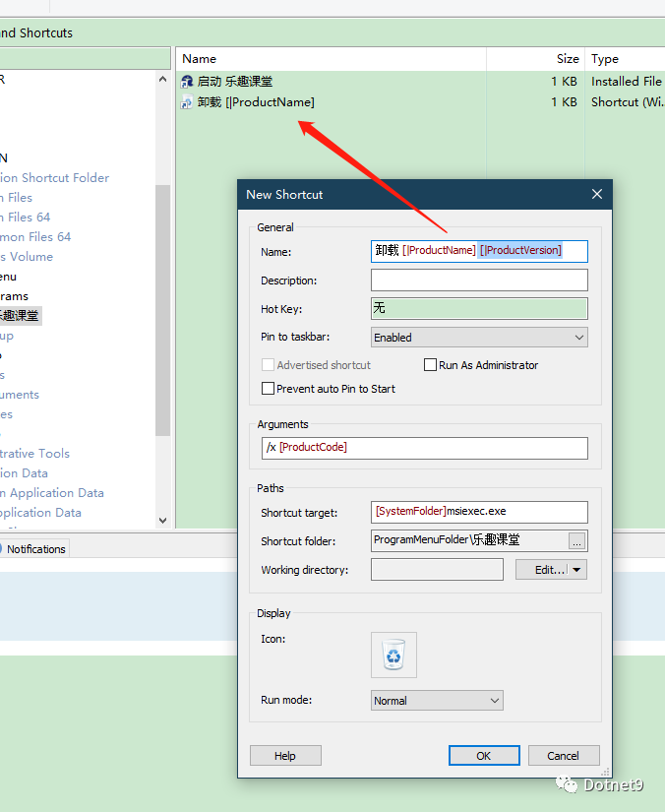Open Help for New Shortcut
The image size is (665, 812).
(285, 756)
